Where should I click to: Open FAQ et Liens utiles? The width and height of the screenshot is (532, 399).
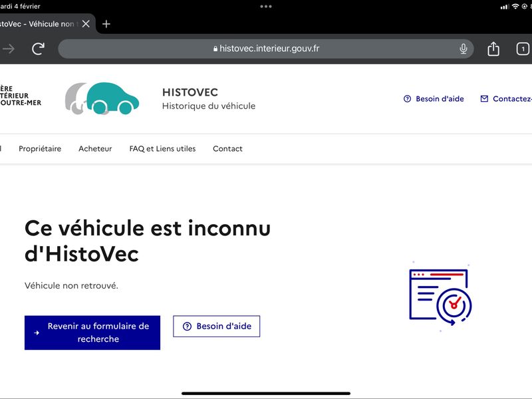[x=162, y=148]
